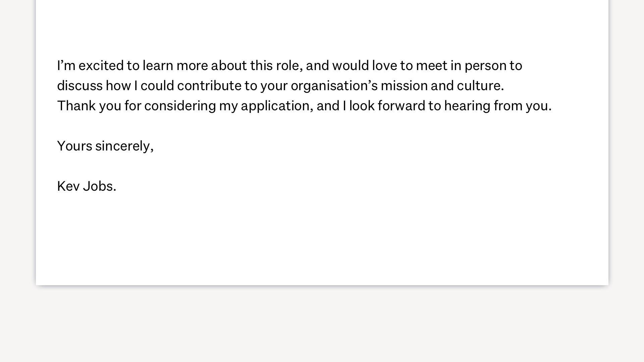Click the word "forward" in third line

pos(401,106)
